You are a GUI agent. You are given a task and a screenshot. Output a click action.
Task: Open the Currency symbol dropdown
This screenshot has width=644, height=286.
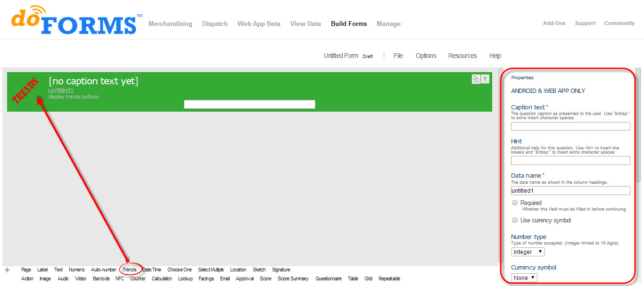[x=524, y=278]
